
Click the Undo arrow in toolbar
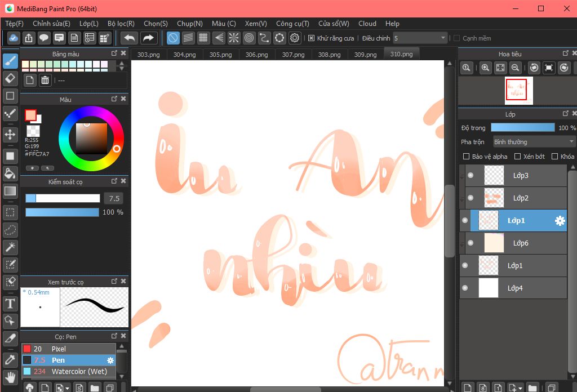click(130, 38)
